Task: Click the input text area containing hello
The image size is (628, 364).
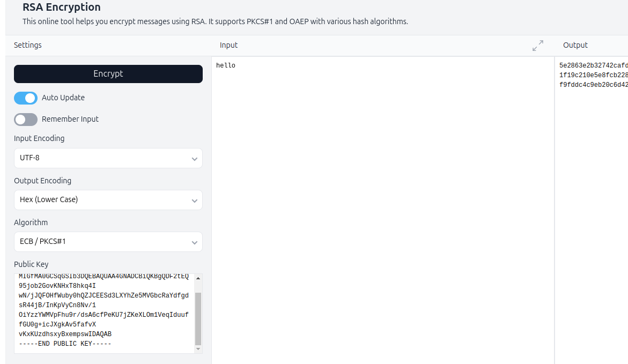Action: click(383, 210)
